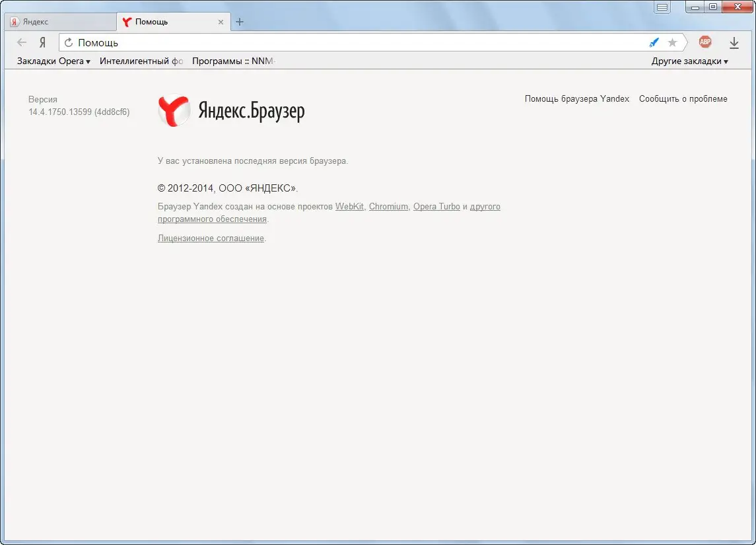
Task: Follow the Opera Turbo link
Action: tap(436, 206)
